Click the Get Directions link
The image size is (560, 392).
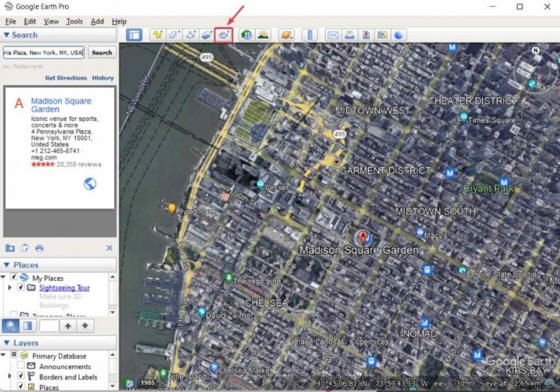(x=66, y=78)
